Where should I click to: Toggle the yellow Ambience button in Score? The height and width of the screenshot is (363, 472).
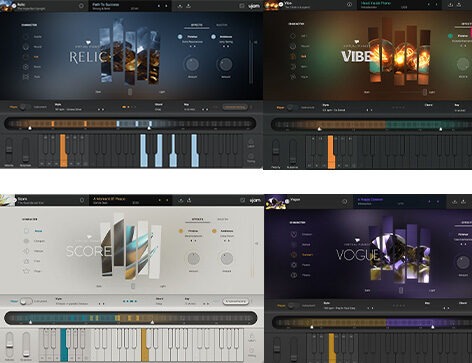point(214,231)
